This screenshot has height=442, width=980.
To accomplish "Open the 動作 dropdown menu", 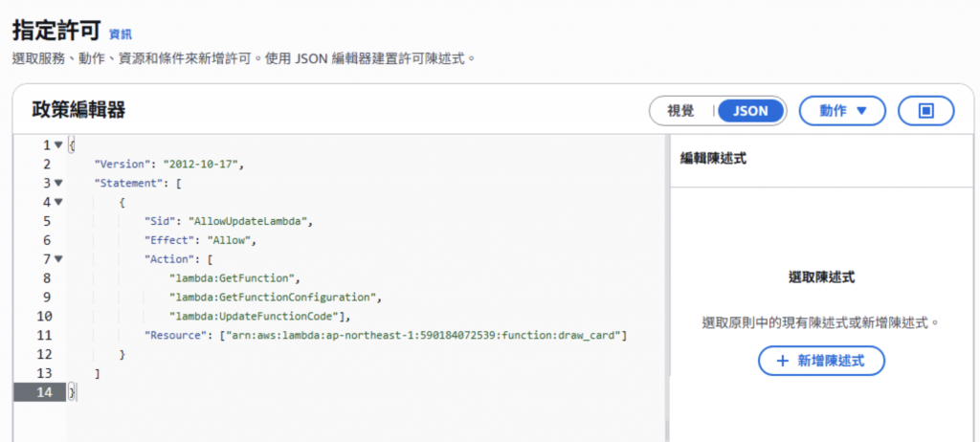I will point(842,111).
